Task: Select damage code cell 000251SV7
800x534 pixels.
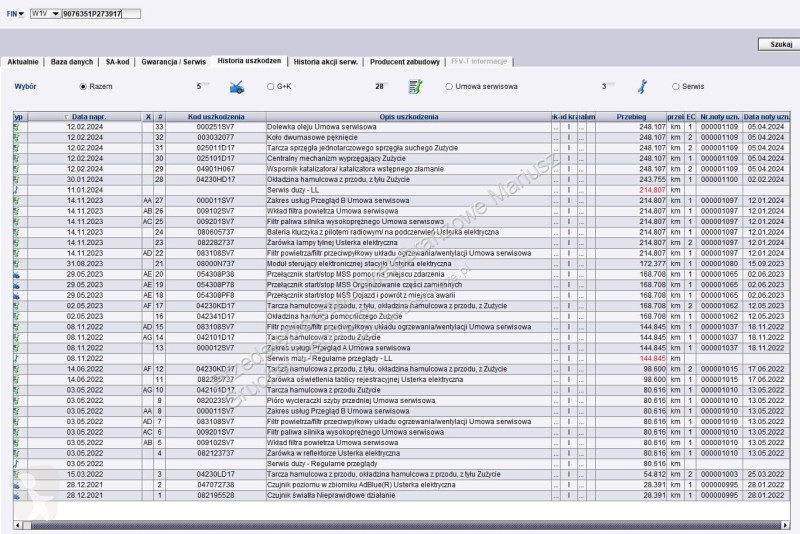Action: tap(215, 127)
